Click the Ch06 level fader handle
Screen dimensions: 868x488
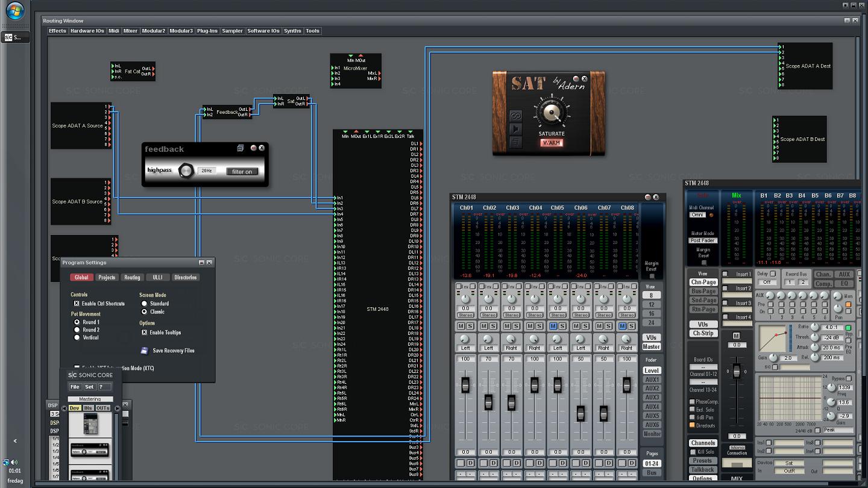point(580,414)
